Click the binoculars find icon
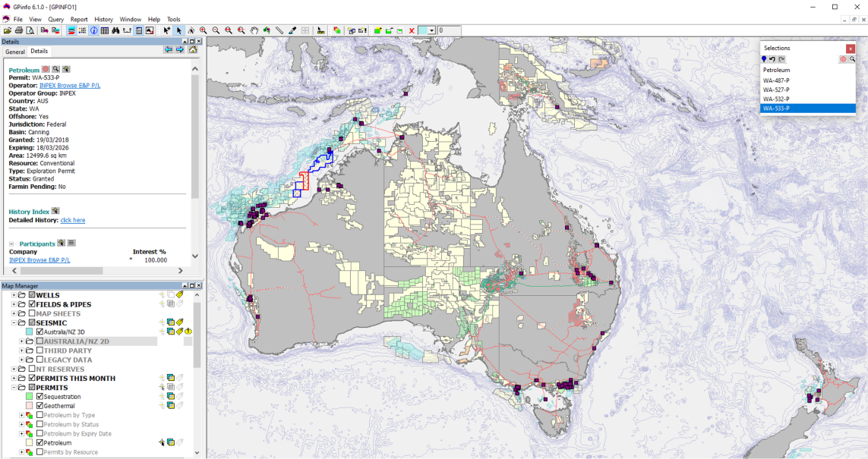Viewport: 868px width, 459px height. [x=116, y=30]
